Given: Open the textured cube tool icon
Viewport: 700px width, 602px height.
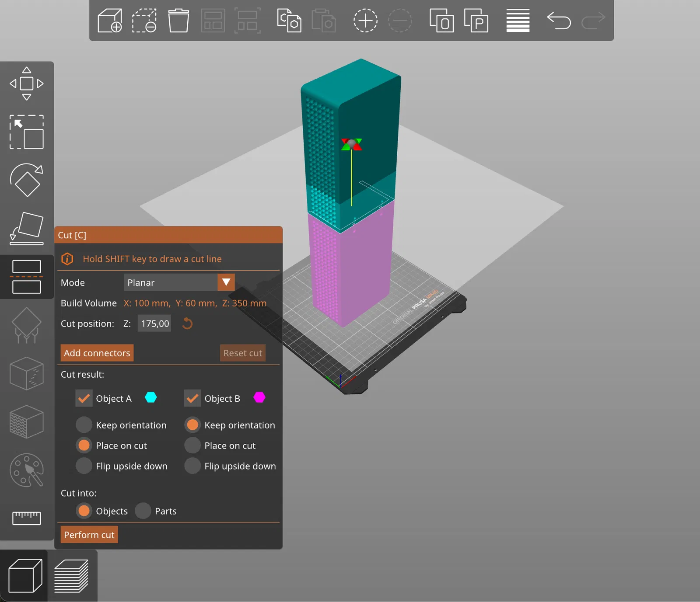Looking at the screenshot, I should coord(27,422).
